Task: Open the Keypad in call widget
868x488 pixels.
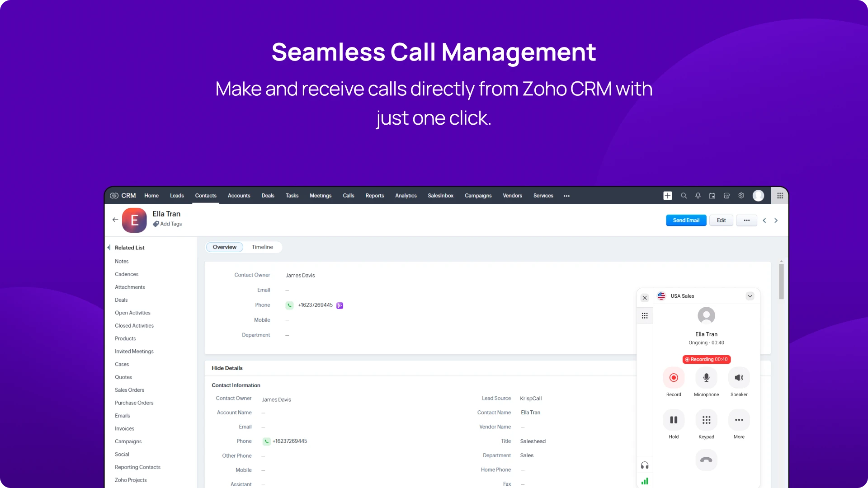Action: click(x=706, y=420)
